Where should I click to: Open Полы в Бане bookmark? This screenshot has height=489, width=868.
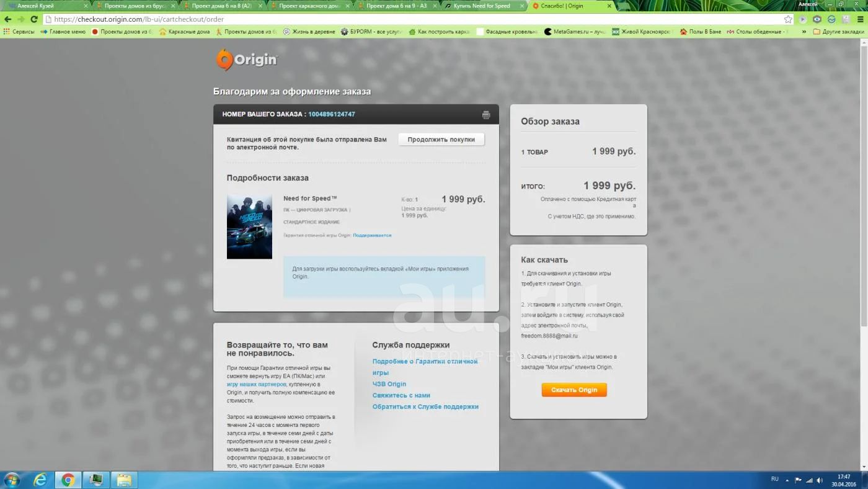click(701, 32)
